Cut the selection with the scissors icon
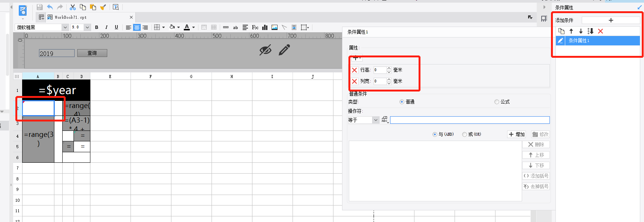 coord(73,7)
